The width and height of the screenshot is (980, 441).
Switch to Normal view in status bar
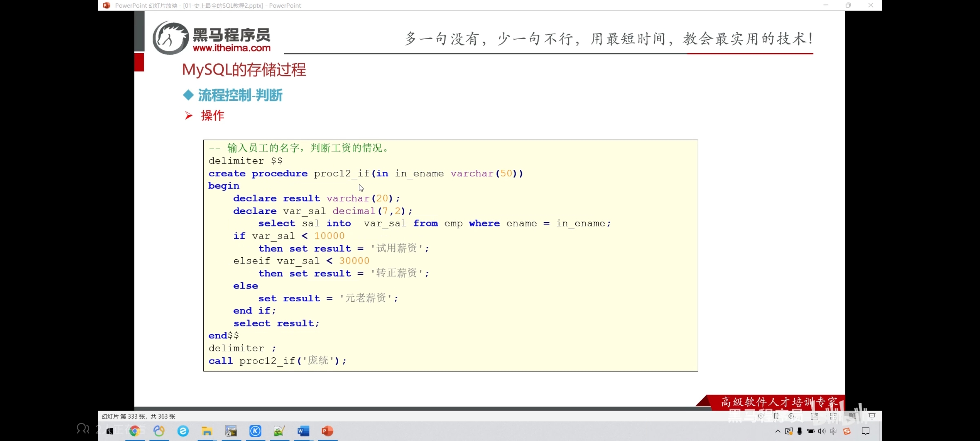click(814, 416)
